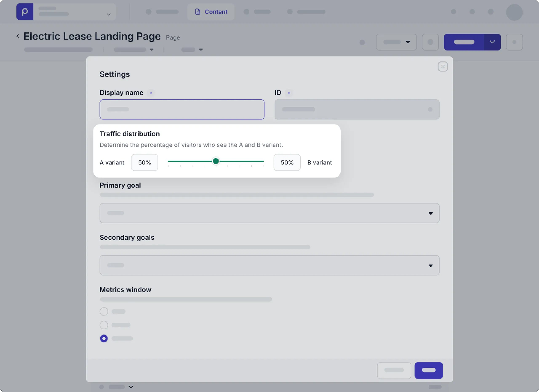Select the second Metrics window radio option
Image resolution: width=539 pixels, height=392 pixels.
[104, 325]
